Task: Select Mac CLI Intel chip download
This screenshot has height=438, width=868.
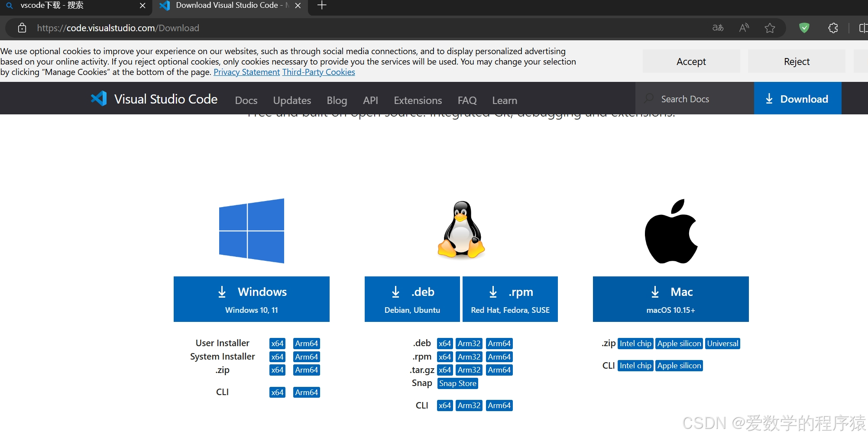Action: click(x=635, y=366)
